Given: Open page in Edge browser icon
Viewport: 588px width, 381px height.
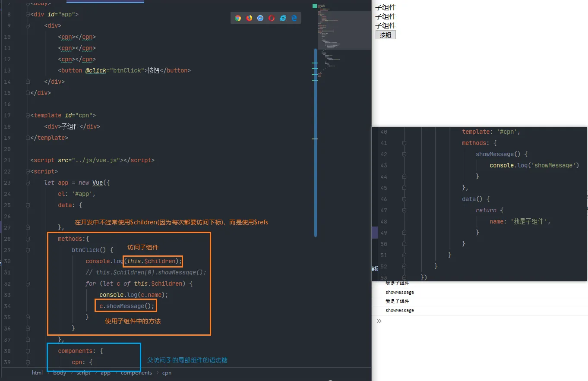Looking at the screenshot, I should 294,18.
